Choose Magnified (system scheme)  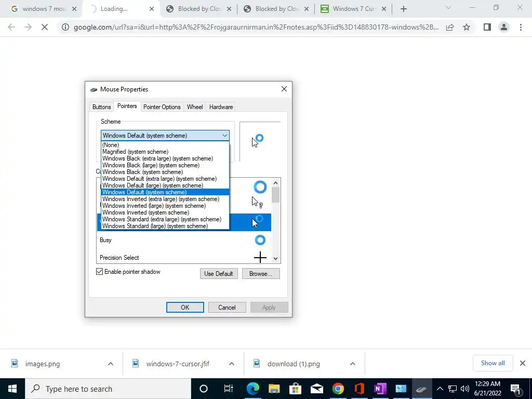(165, 152)
